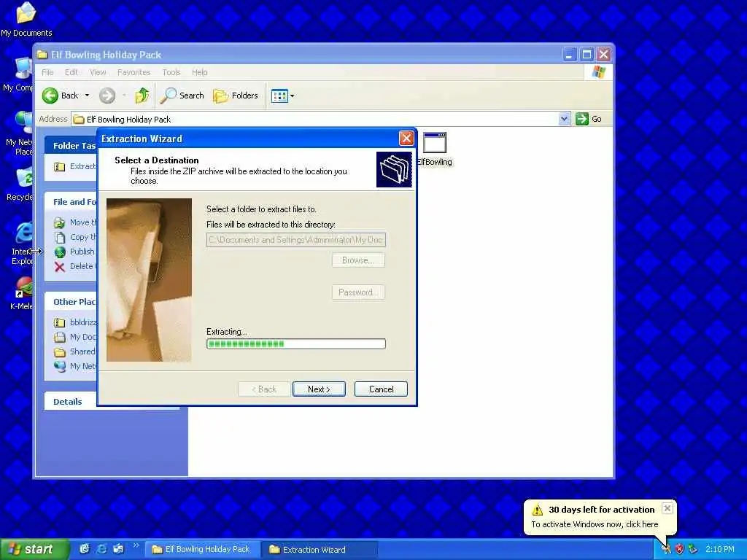
Task: Click the activation balloon text
Action: pos(595,524)
